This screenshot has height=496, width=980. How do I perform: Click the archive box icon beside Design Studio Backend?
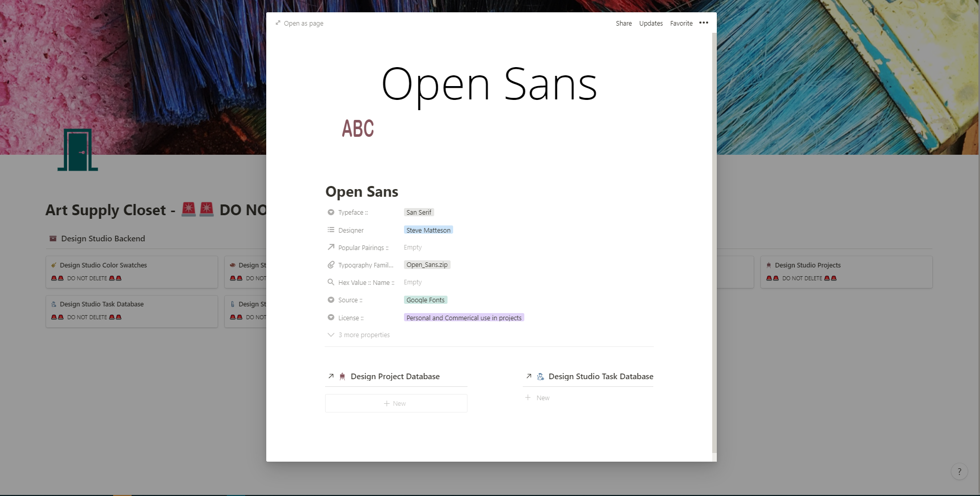(53, 238)
